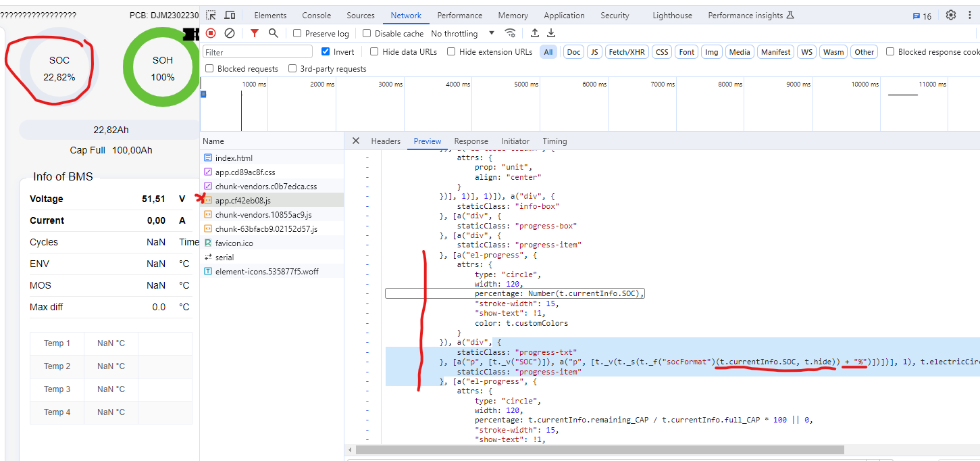Close the request details pane

click(x=356, y=141)
